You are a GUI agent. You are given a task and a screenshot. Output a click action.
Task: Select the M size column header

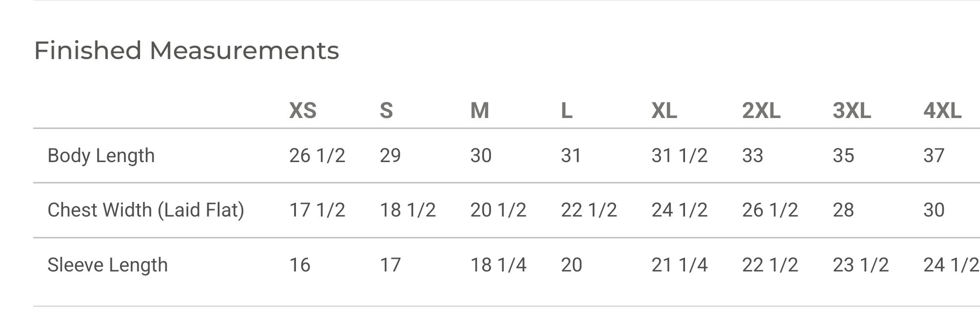pyautogui.click(x=480, y=111)
